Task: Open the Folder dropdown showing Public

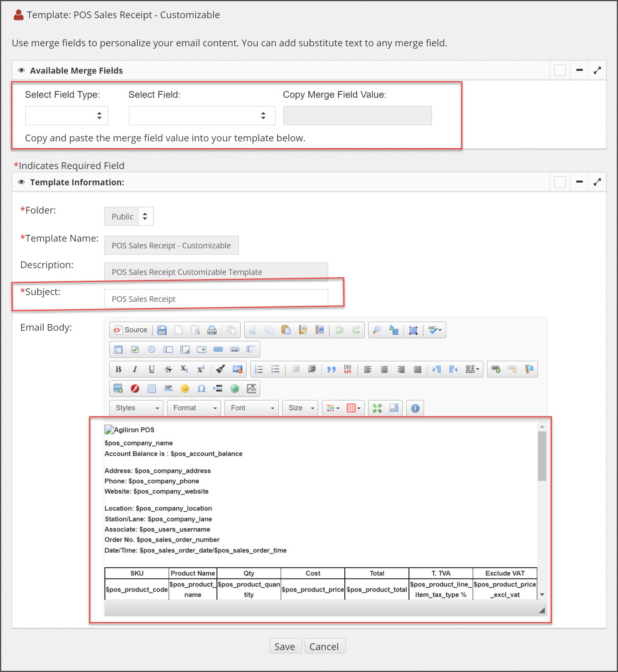Action: click(129, 216)
